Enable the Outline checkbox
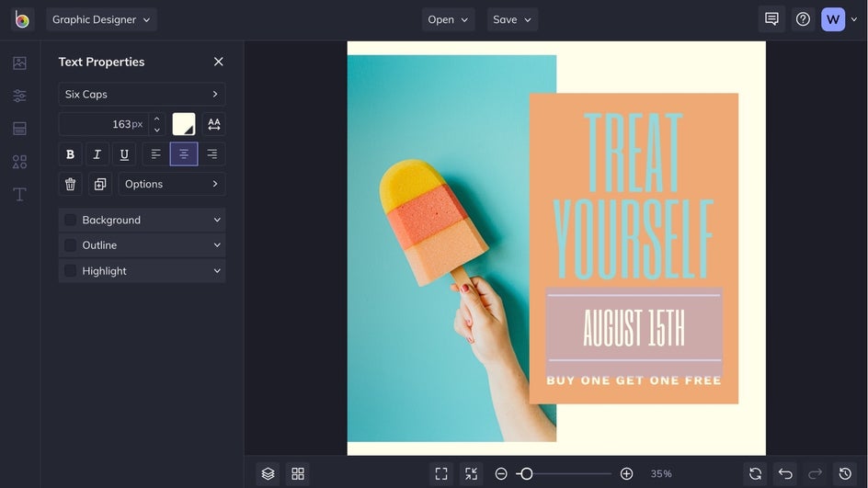The image size is (868, 488). click(x=71, y=245)
